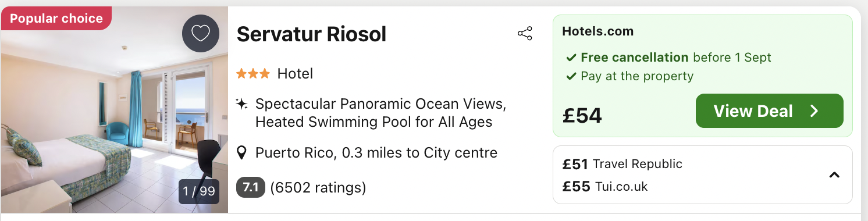The image size is (868, 221).
Task: Click the three orange star rating
Action: [x=253, y=74]
